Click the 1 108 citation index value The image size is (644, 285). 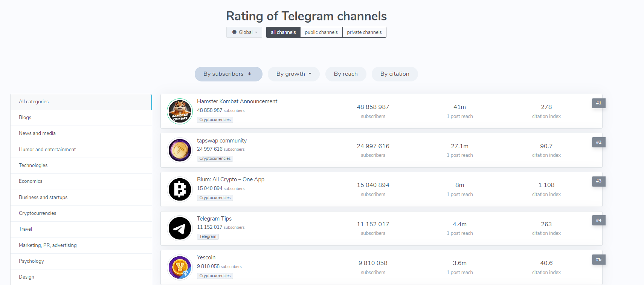tap(546, 185)
